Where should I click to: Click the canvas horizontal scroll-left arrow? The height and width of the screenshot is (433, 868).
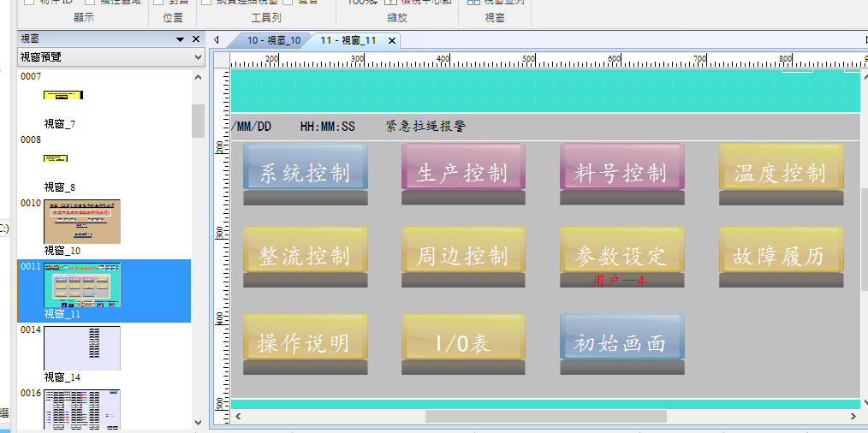pyautogui.click(x=239, y=416)
